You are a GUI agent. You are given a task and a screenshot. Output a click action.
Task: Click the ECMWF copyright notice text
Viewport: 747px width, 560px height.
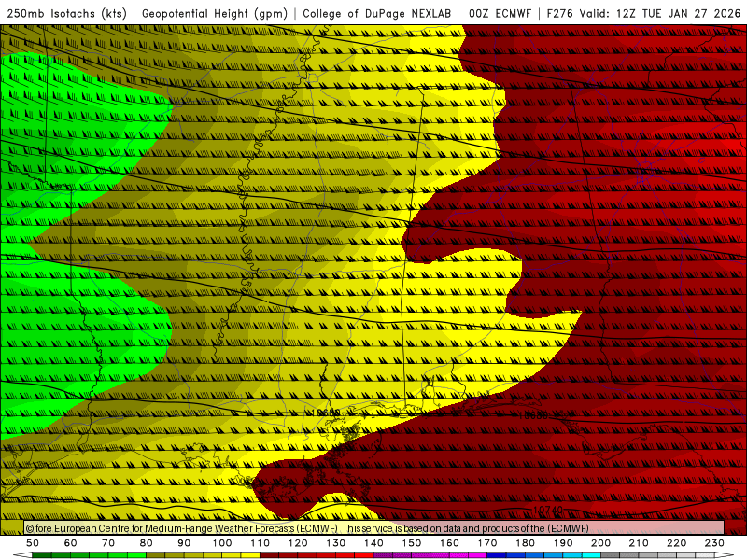[x=307, y=528]
